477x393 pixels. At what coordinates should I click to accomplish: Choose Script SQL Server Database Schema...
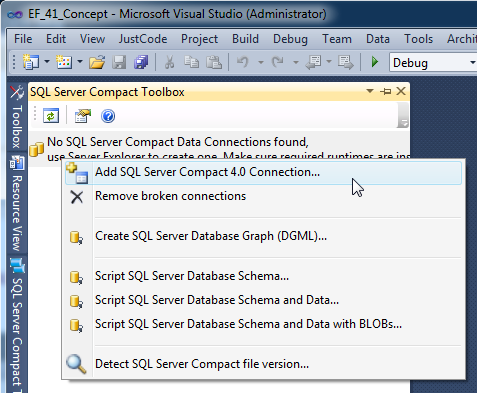click(x=263, y=276)
